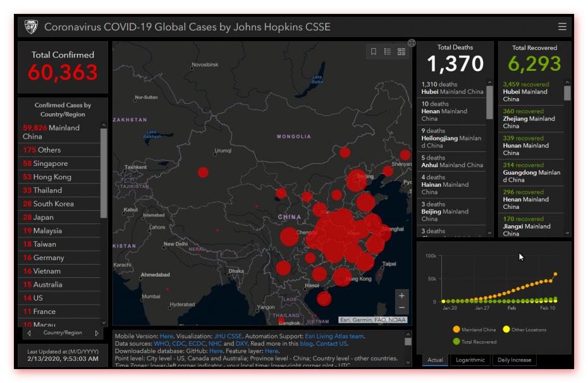Click the Total Recovered list scrollbar thumb
The height and width of the screenshot is (383, 588).
pos(567,93)
